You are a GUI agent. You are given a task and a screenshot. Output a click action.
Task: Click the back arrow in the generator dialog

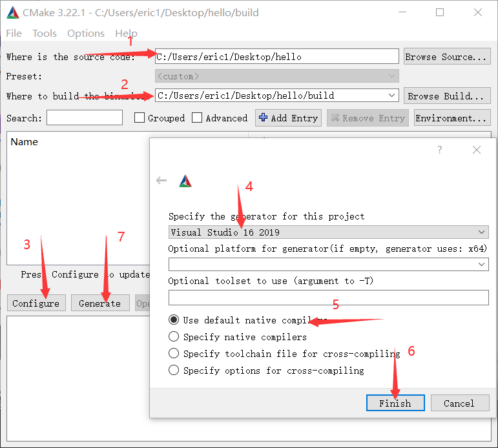point(161,181)
